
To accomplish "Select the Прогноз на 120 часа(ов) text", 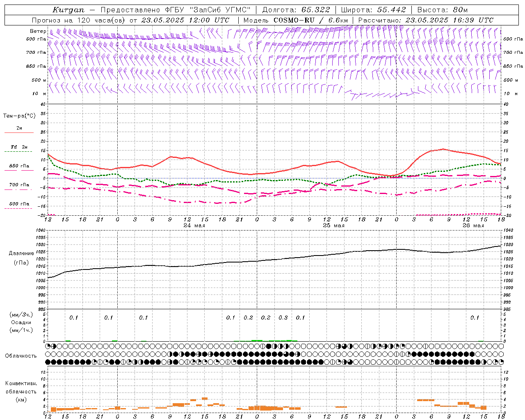I will pos(79,20).
